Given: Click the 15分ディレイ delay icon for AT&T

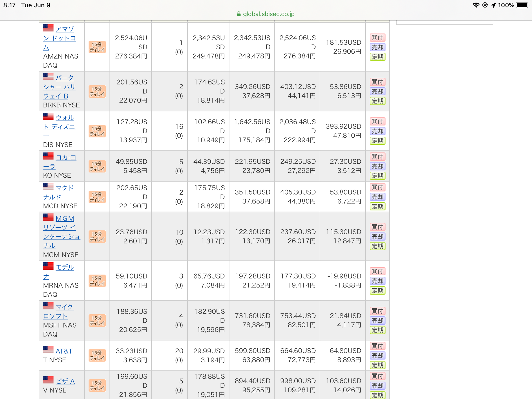Looking at the screenshot, I should (97, 355).
